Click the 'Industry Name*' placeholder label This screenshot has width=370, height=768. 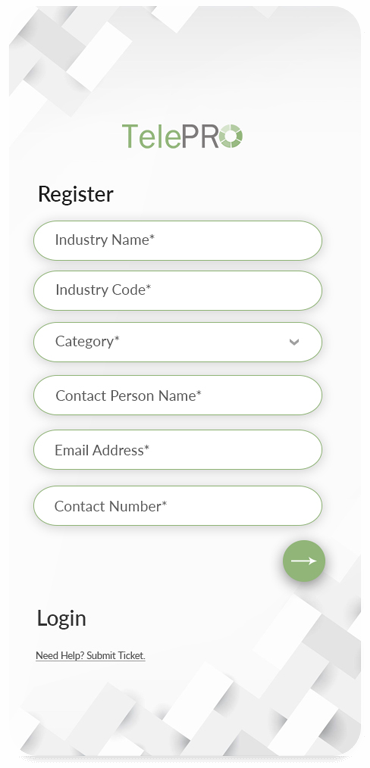[x=105, y=240]
